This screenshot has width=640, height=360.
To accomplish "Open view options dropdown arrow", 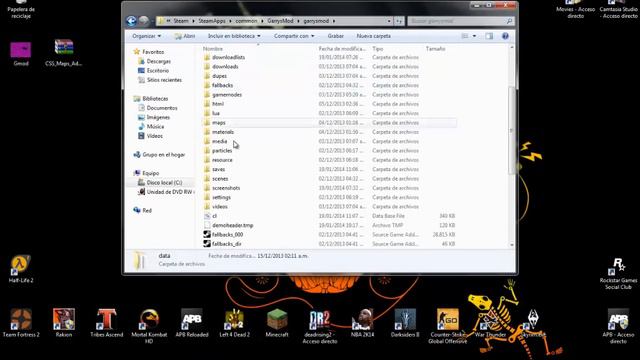I will (474, 36).
